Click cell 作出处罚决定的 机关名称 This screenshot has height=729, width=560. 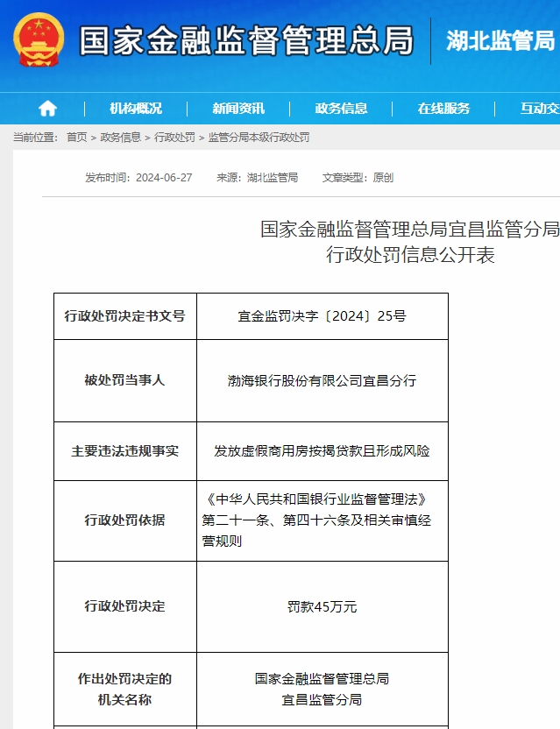[x=125, y=689]
